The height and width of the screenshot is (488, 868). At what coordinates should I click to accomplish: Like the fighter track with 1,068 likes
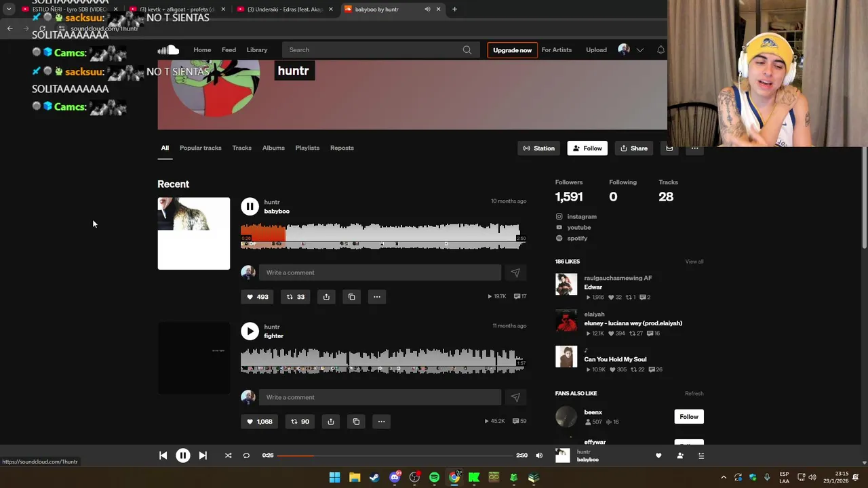click(x=259, y=422)
